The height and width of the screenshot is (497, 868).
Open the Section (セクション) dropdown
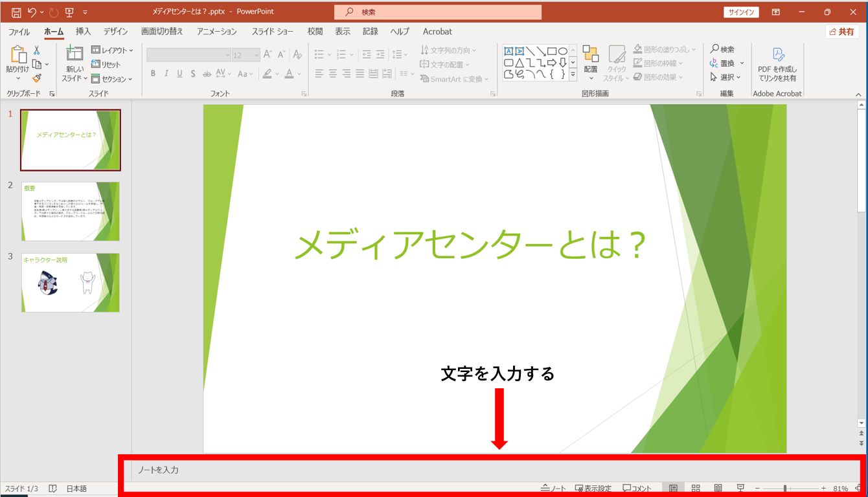(112, 79)
